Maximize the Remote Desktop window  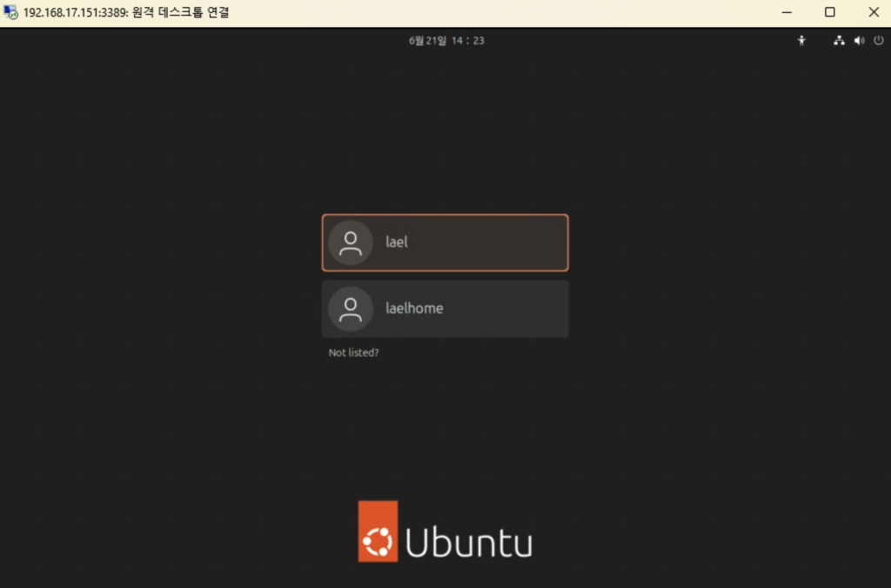[x=829, y=12]
